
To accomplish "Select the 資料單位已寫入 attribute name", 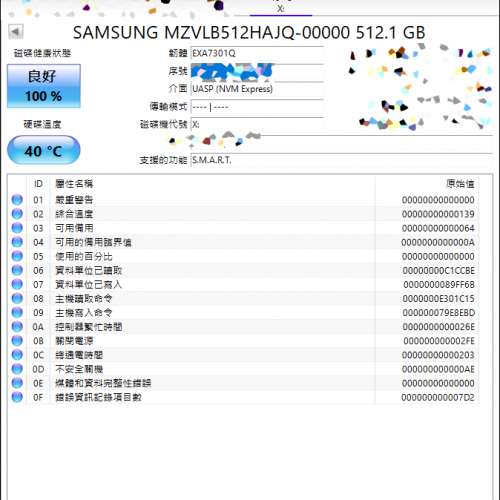I will 89,285.
